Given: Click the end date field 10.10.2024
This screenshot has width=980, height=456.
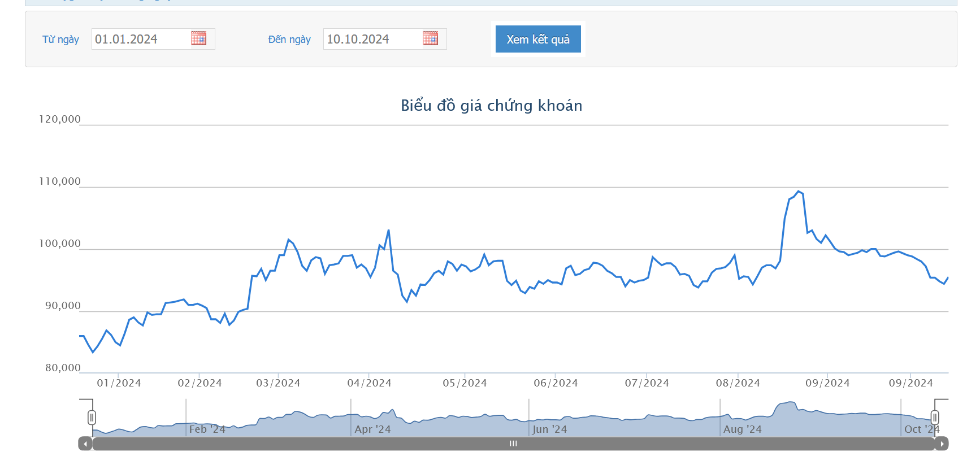Looking at the screenshot, I should point(372,39).
